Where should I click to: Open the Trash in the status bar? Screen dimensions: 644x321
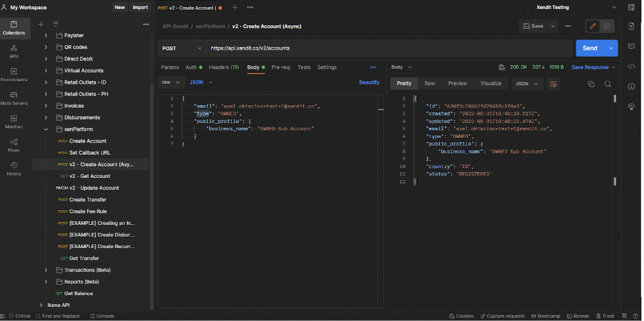tap(605, 316)
